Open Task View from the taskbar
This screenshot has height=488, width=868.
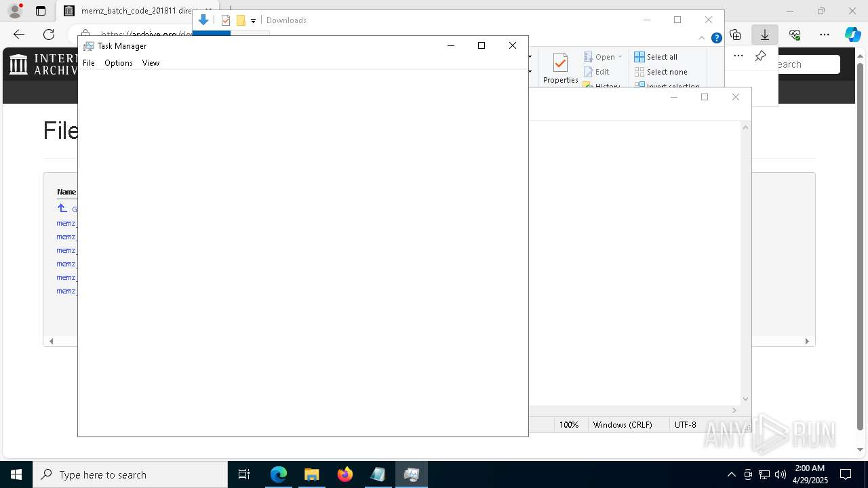(x=244, y=474)
